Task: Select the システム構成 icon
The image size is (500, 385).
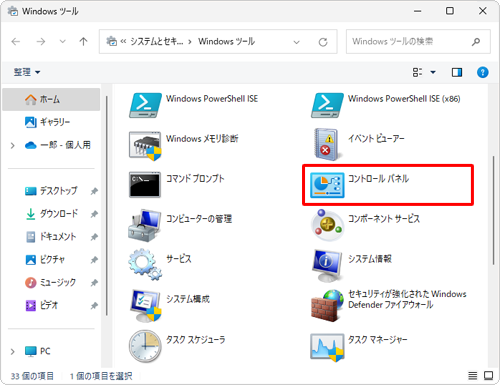Action: coord(146,305)
